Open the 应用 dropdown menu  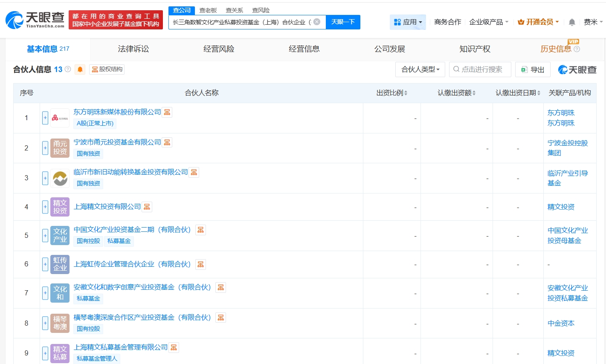408,22
